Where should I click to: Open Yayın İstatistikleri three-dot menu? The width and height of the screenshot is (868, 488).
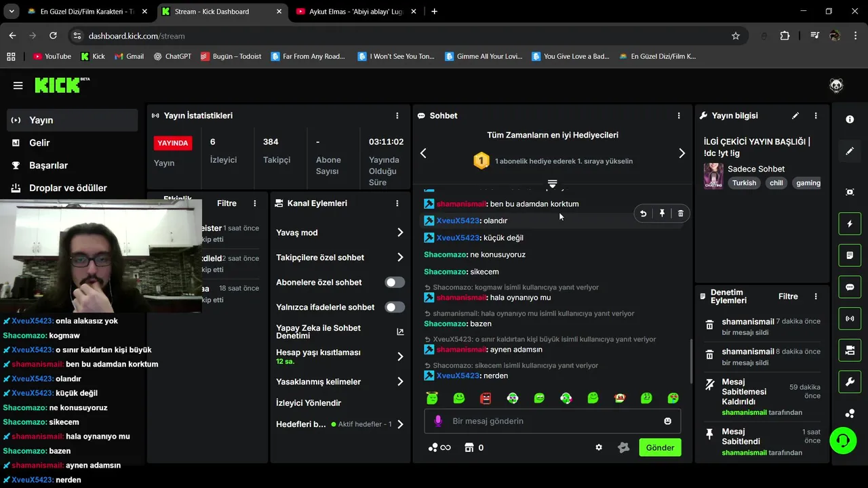click(397, 116)
